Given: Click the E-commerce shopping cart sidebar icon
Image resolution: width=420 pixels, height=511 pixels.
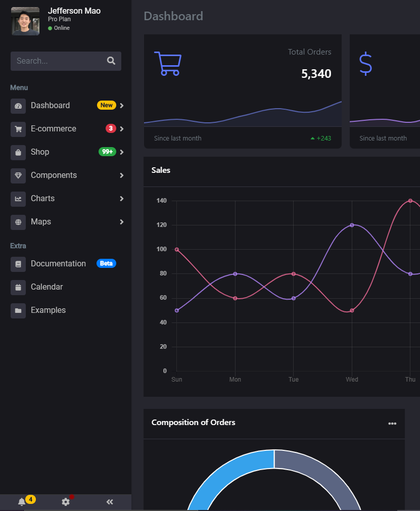Looking at the screenshot, I should click(18, 129).
